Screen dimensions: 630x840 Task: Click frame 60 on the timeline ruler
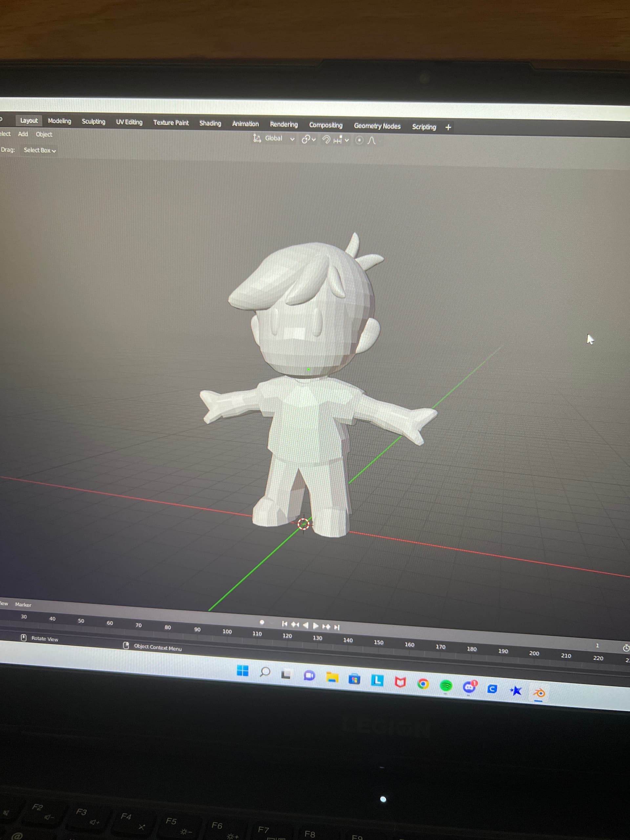[110, 623]
